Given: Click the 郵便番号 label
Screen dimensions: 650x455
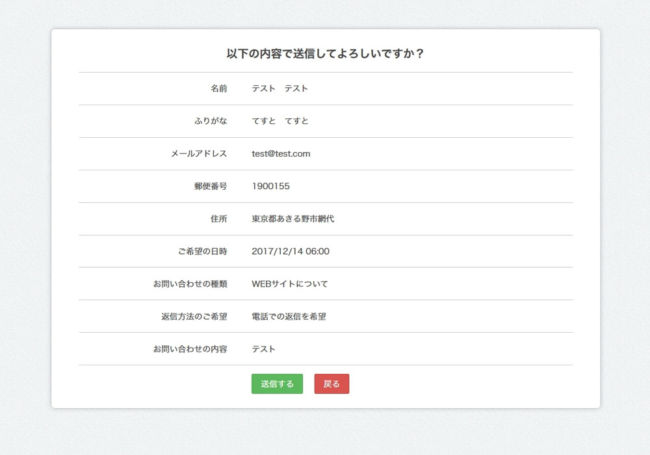Looking at the screenshot, I should tap(210, 186).
